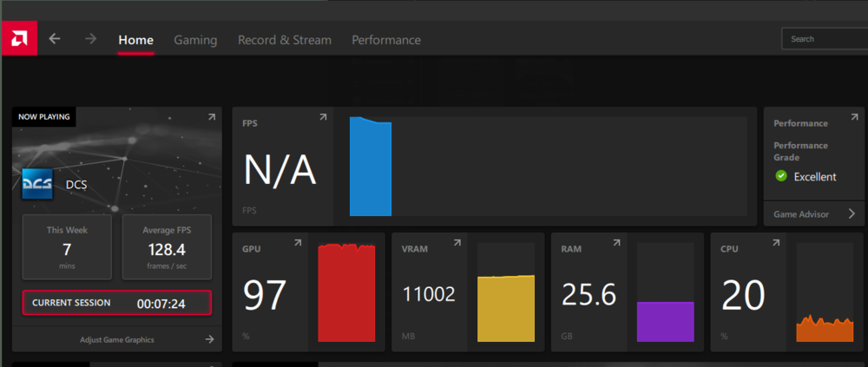This screenshot has height=367, width=868.
Task: Click the DCS game title text
Action: click(76, 185)
